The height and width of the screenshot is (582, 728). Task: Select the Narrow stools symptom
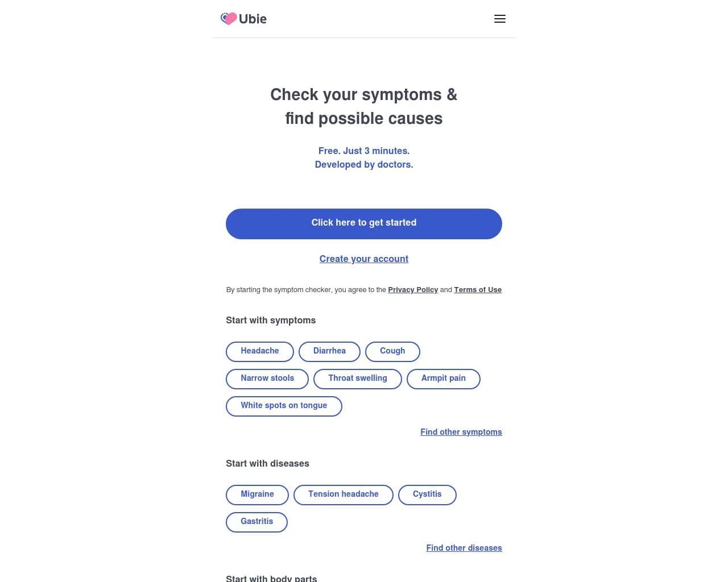(x=267, y=379)
